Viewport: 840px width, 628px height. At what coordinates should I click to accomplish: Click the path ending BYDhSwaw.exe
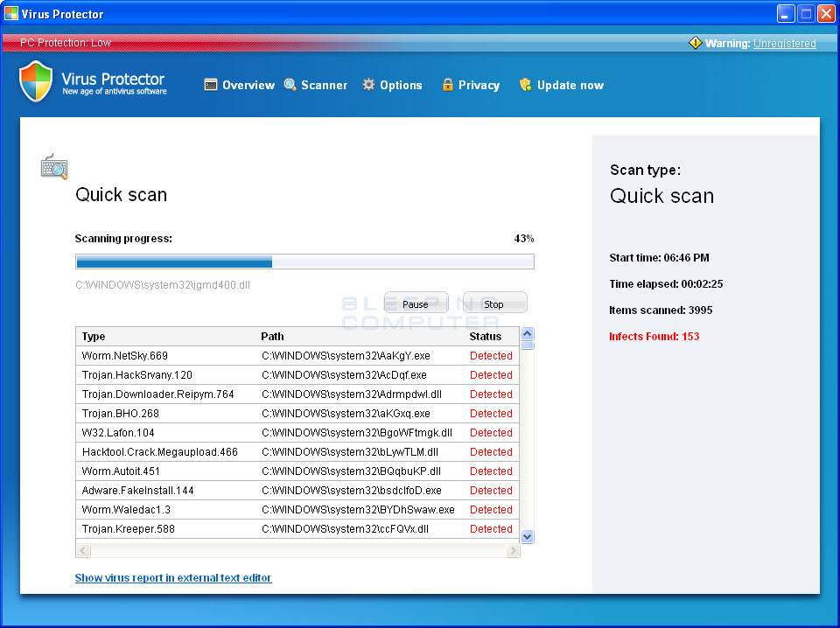pos(358,510)
